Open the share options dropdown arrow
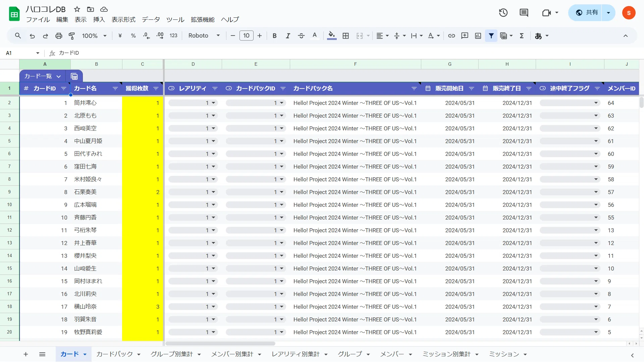The width and height of the screenshot is (644, 362). [608, 13]
